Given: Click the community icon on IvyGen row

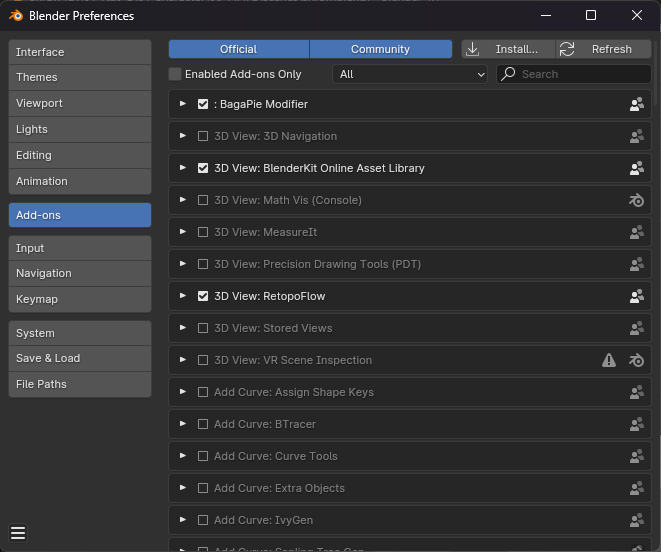Looking at the screenshot, I should 637,520.
